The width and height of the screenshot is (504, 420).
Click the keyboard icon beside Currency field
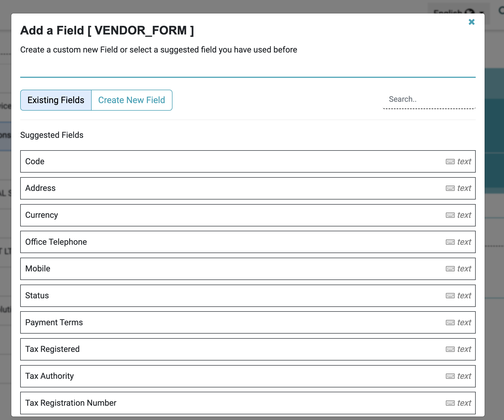click(x=450, y=215)
